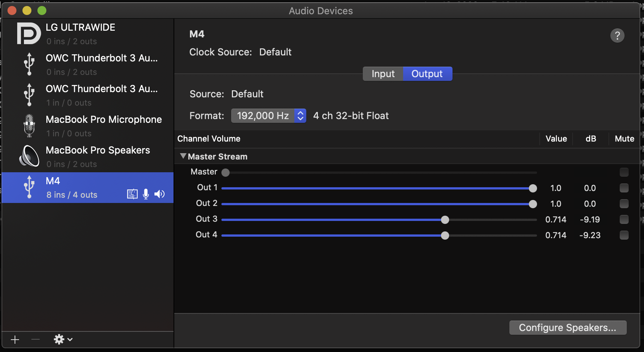Click M4 default input microphone icon
The image size is (644, 352).
coord(146,194)
